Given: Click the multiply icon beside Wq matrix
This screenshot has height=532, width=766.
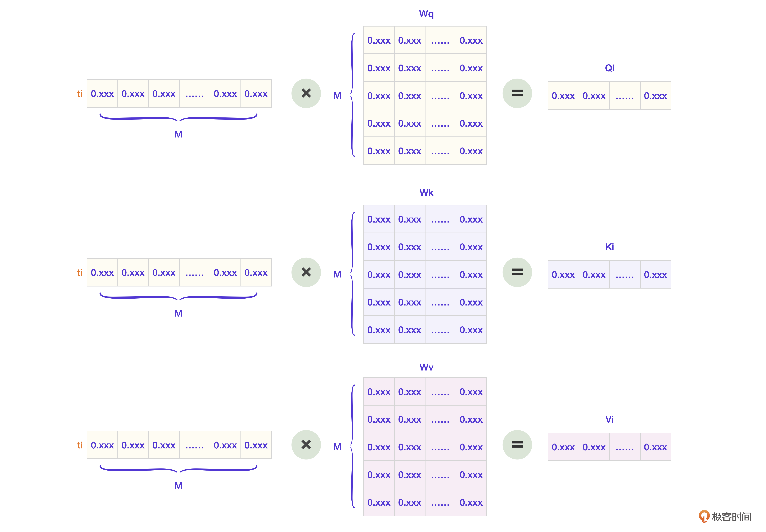Looking at the screenshot, I should 306,93.
